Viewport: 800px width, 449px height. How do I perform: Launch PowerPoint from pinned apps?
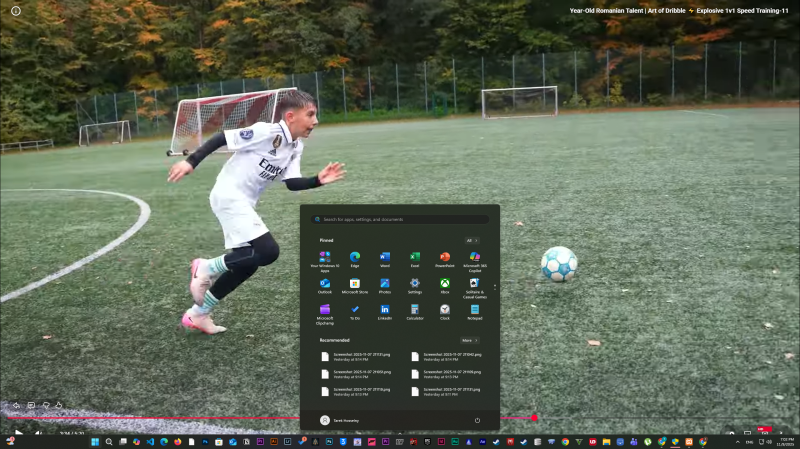pos(444,257)
